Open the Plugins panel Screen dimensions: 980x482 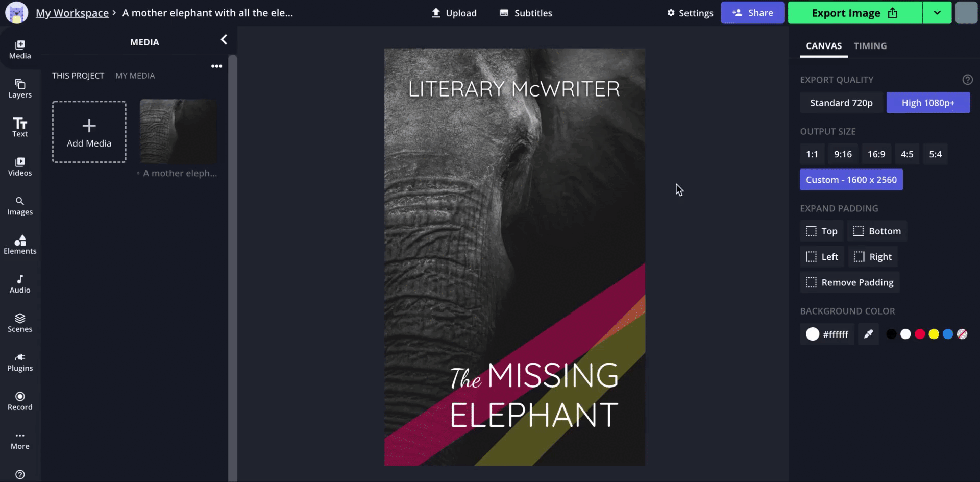click(20, 362)
